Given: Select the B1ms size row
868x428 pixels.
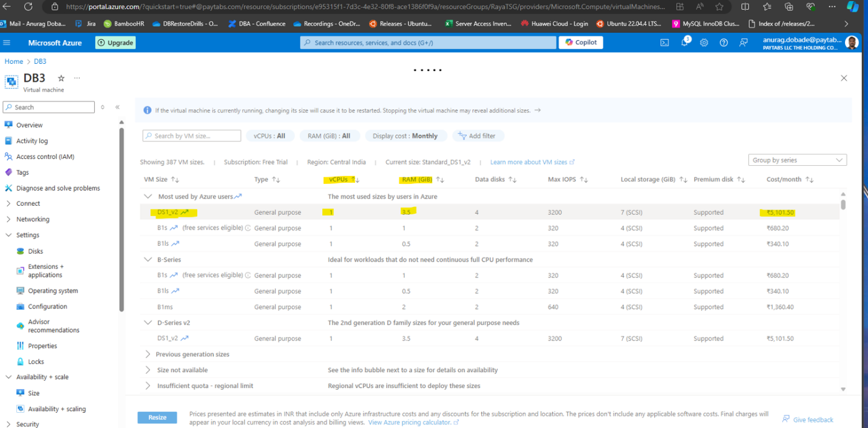Looking at the screenshot, I should coord(489,307).
